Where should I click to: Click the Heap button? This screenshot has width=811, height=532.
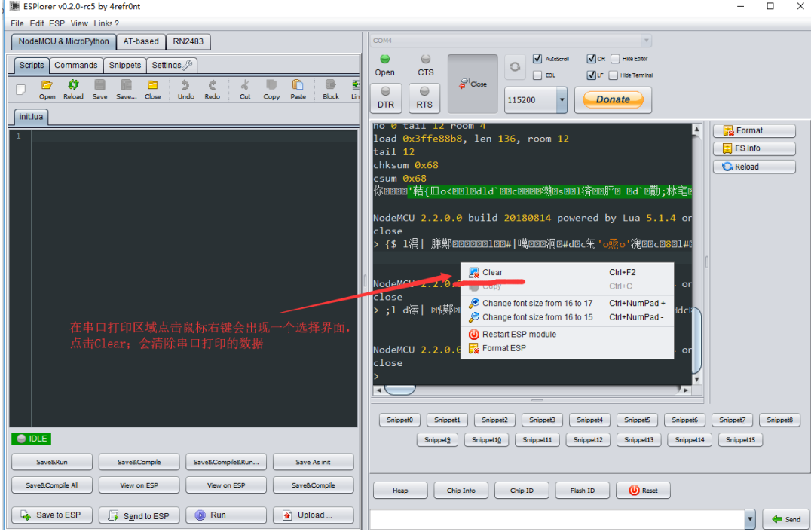[400, 490]
